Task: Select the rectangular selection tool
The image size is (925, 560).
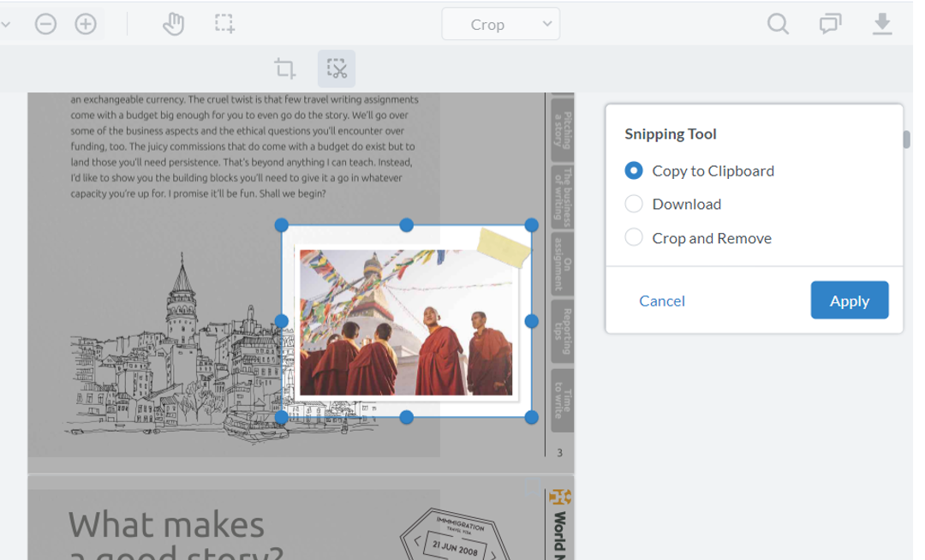Action: point(224,24)
